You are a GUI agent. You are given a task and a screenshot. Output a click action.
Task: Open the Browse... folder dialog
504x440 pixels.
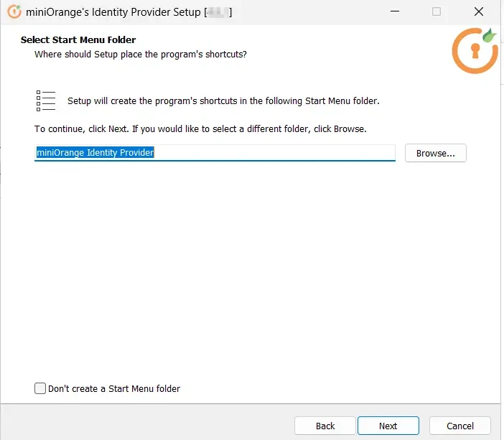[x=436, y=153]
